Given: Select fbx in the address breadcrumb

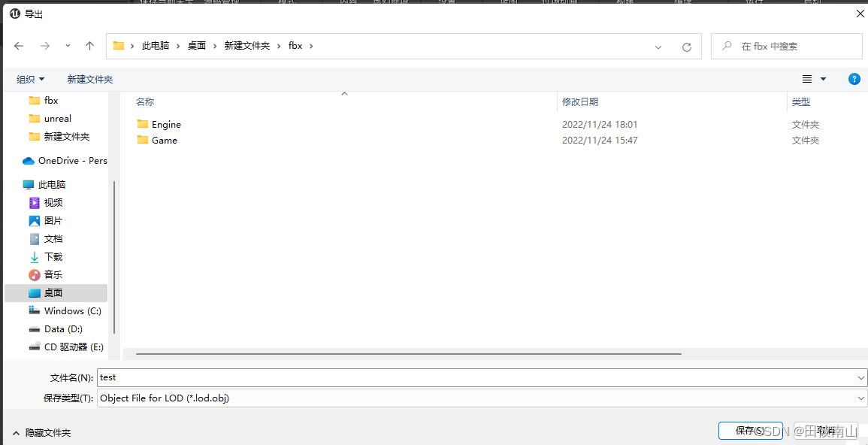Looking at the screenshot, I should click(x=295, y=47).
